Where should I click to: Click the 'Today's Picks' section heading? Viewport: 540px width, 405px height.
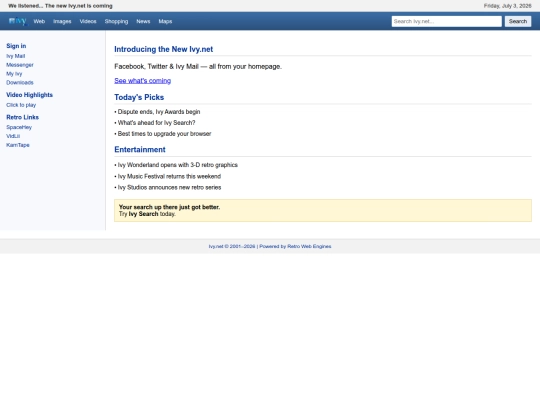139,97
